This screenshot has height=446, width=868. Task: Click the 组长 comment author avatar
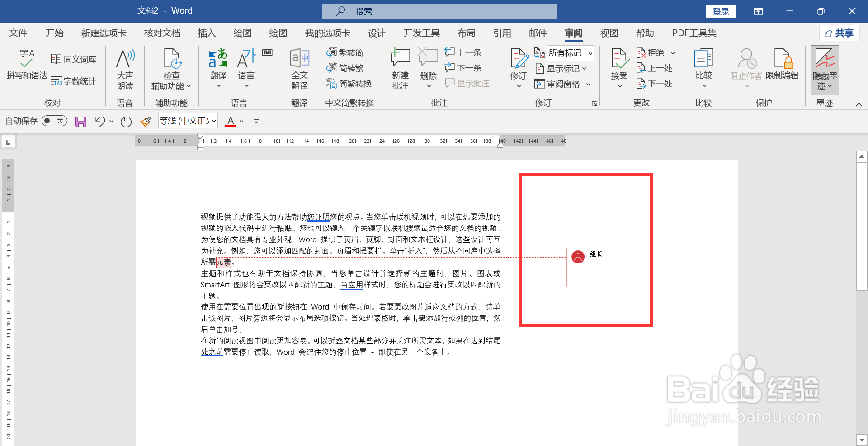pyautogui.click(x=578, y=257)
